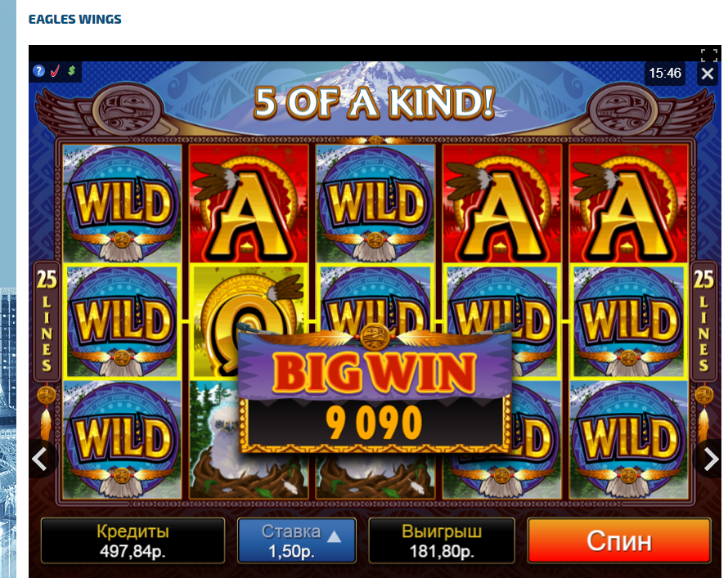Screen dimensions: 728x578
Task: Enter fullscreen mode via corner brackets icon
Action: [x=709, y=56]
